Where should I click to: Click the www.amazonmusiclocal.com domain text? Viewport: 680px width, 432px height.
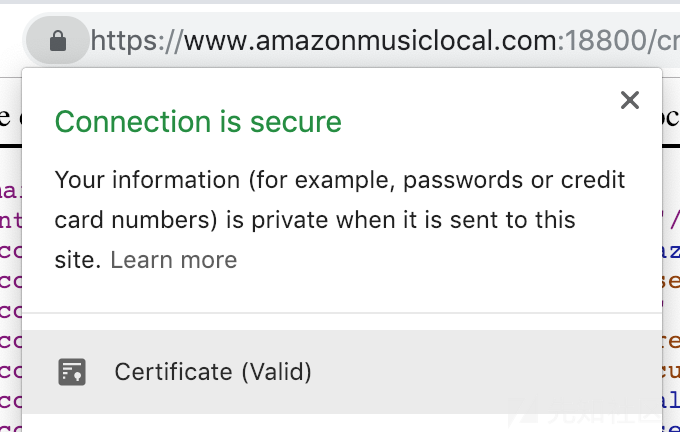point(371,41)
